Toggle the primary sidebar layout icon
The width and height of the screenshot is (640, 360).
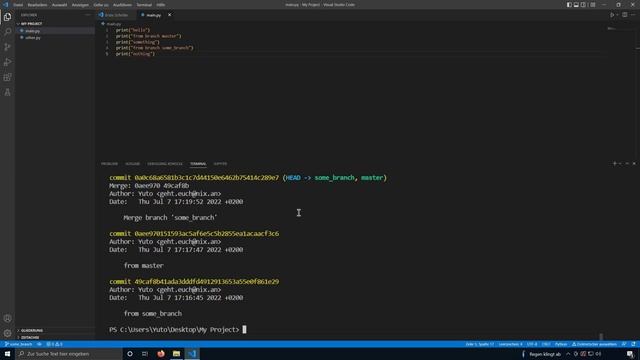[569, 4]
